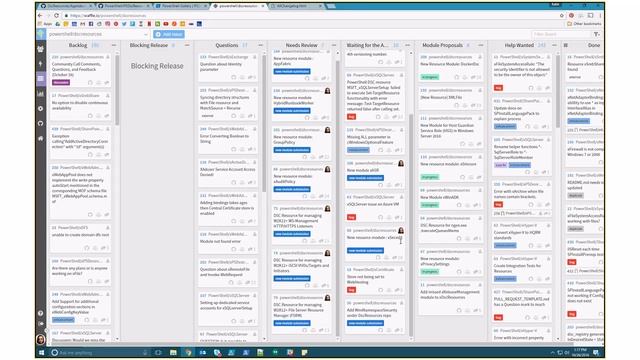Collapse the Blocking Release column
The image size is (640, 360).
click(x=187, y=45)
